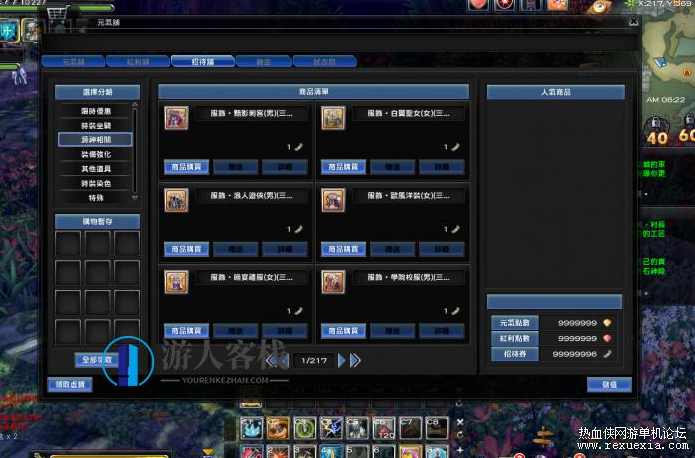Select the 歐風洋裝(女) costume icon
Image resolution: width=695 pixels, height=458 pixels.
click(x=333, y=200)
